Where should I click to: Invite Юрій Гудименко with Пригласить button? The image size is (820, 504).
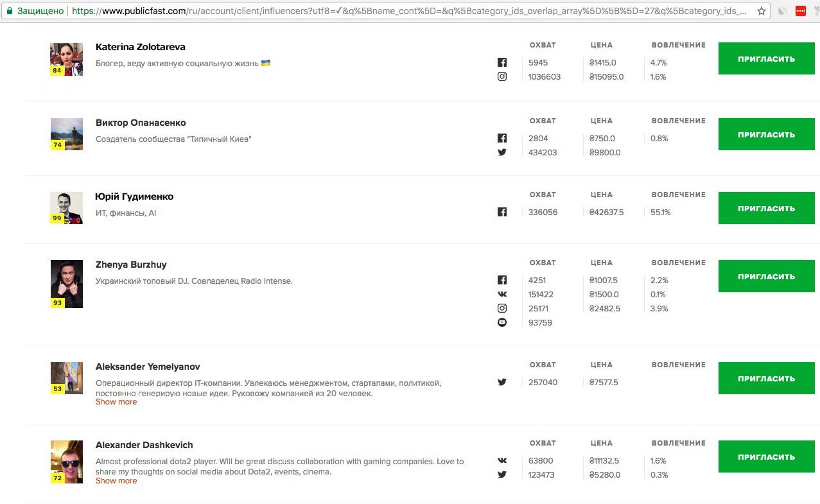pyautogui.click(x=766, y=209)
